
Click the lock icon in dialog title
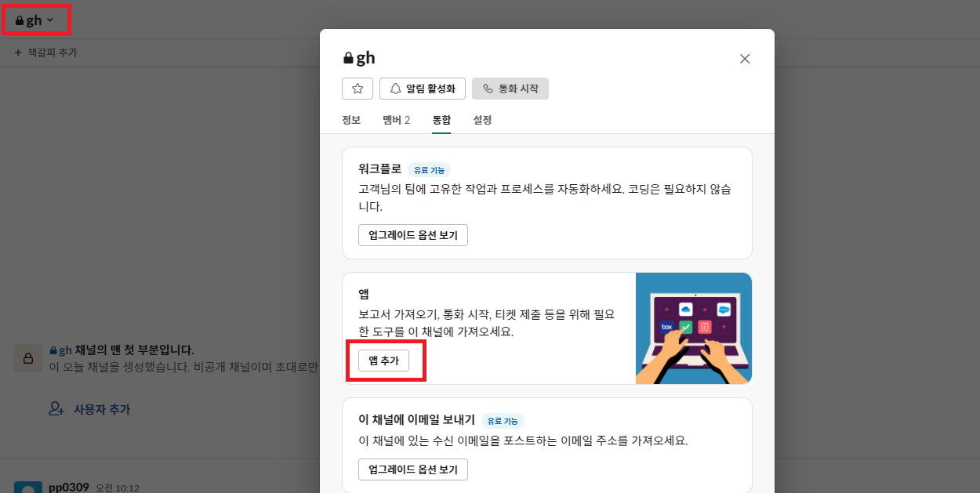point(348,59)
